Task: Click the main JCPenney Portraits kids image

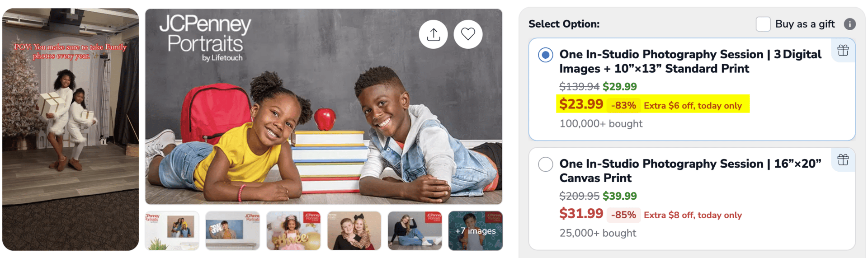Action: pos(324,107)
